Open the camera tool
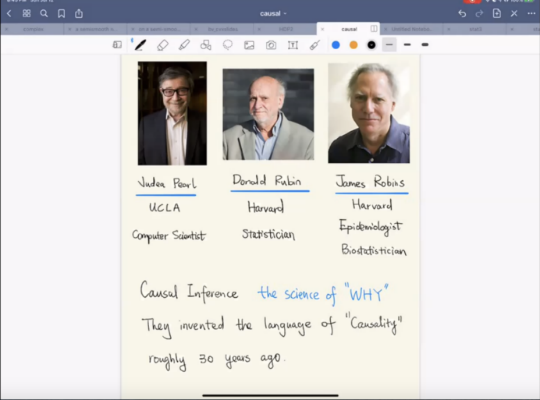This screenshot has height=400, width=540. coord(271,45)
